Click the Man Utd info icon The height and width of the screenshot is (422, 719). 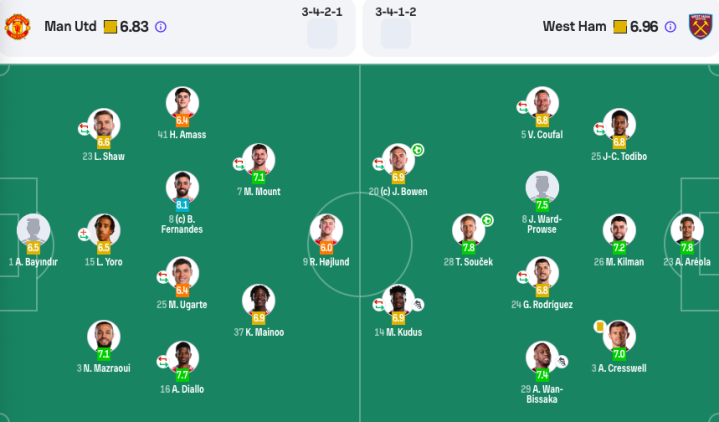pos(160,27)
